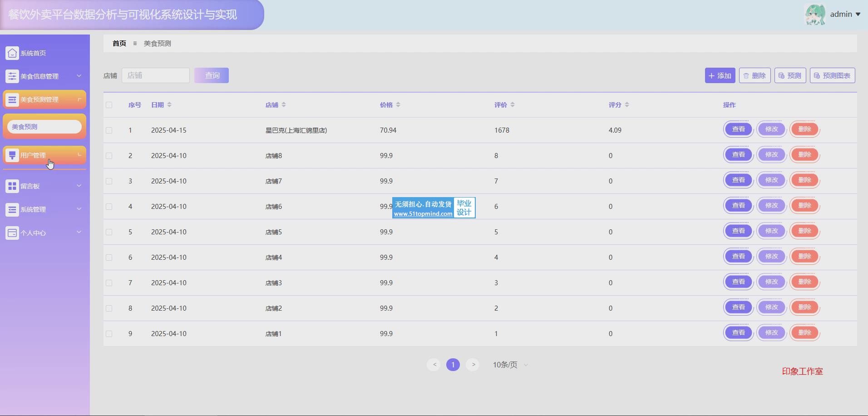This screenshot has width=868, height=416.
Task: Go to 首页 in breadcrumb
Action: click(x=119, y=44)
